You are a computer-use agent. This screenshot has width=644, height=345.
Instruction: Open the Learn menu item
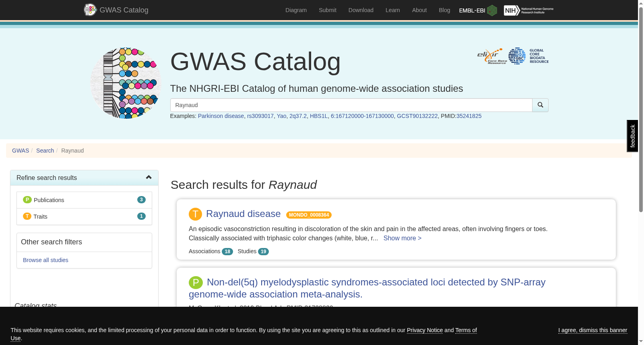393,10
